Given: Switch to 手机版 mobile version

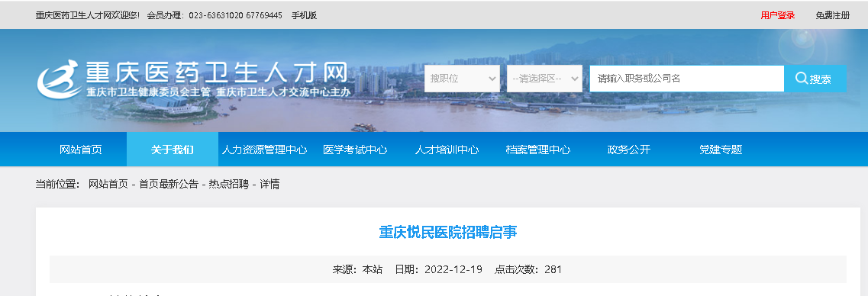Looking at the screenshot, I should click(304, 15).
